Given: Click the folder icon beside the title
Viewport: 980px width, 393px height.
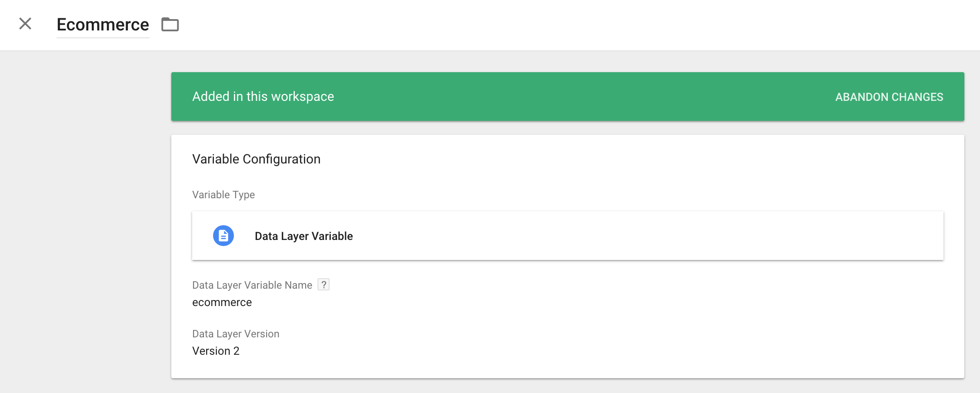Looking at the screenshot, I should coord(170,24).
